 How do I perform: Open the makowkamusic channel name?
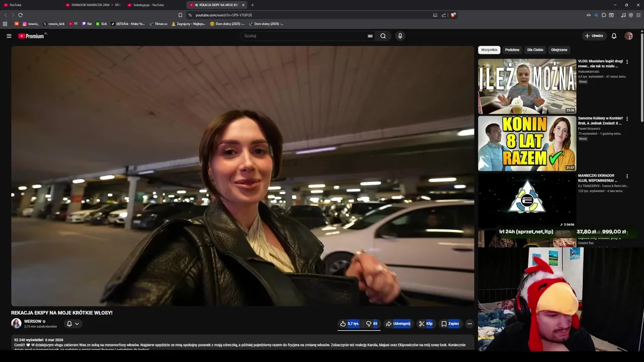(x=589, y=71)
